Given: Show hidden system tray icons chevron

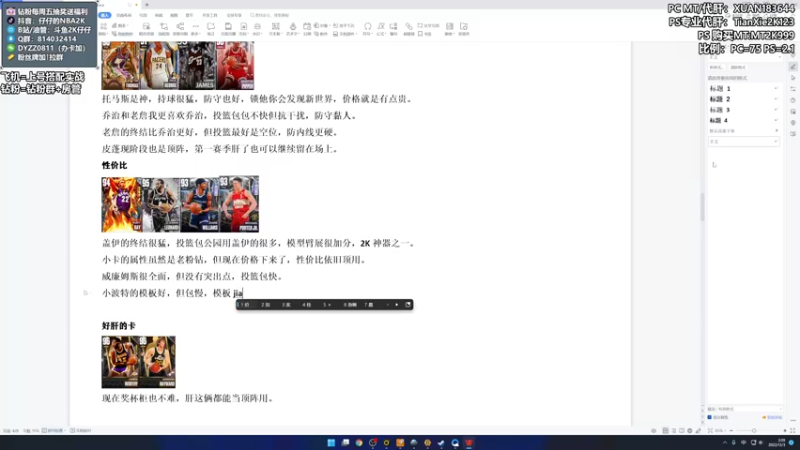Looking at the screenshot, I should pyautogui.click(x=725, y=442).
